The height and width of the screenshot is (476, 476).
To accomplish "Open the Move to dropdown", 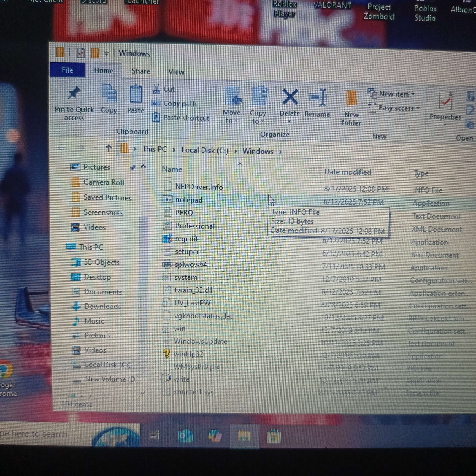I will [231, 117].
